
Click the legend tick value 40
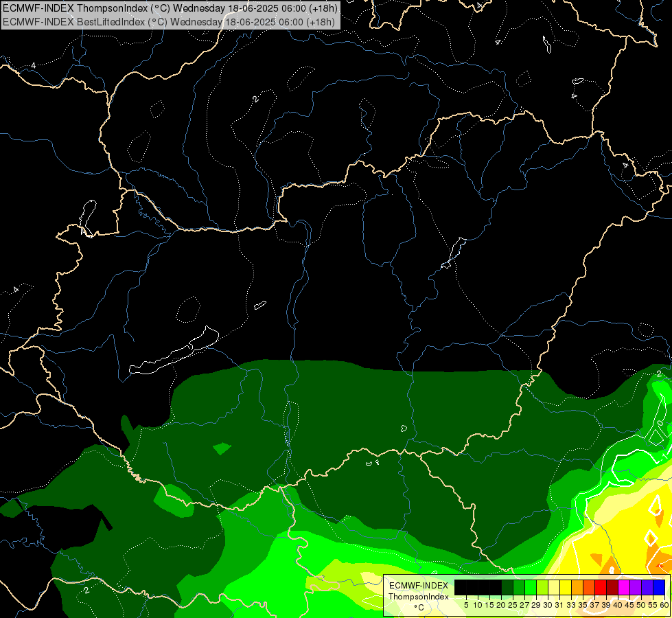(x=618, y=605)
